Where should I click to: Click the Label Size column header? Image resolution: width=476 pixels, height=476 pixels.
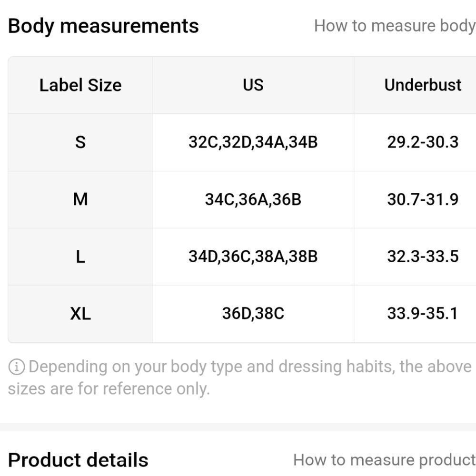(x=80, y=85)
